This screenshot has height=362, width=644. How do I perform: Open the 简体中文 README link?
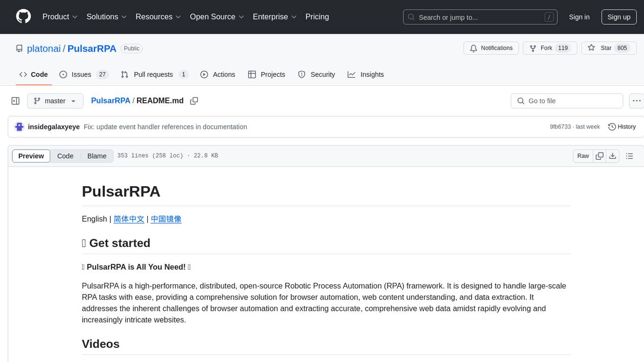[x=129, y=219]
